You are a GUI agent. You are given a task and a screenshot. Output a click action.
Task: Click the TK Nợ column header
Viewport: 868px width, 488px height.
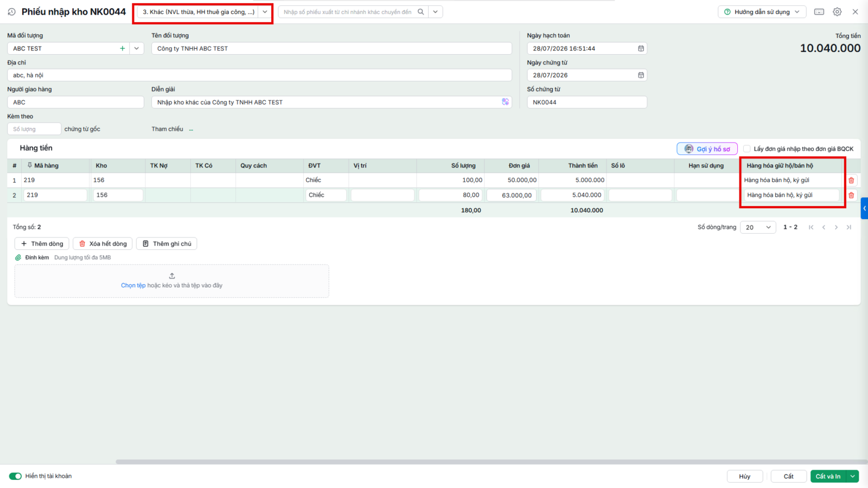pyautogui.click(x=168, y=165)
